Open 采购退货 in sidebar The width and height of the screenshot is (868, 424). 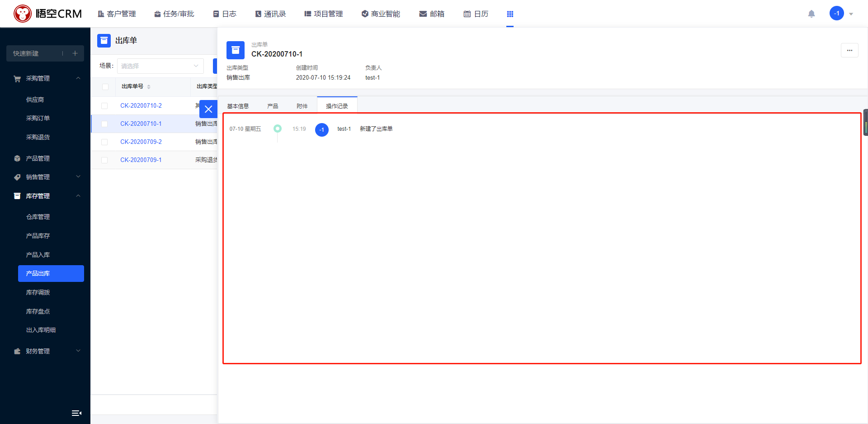point(38,137)
